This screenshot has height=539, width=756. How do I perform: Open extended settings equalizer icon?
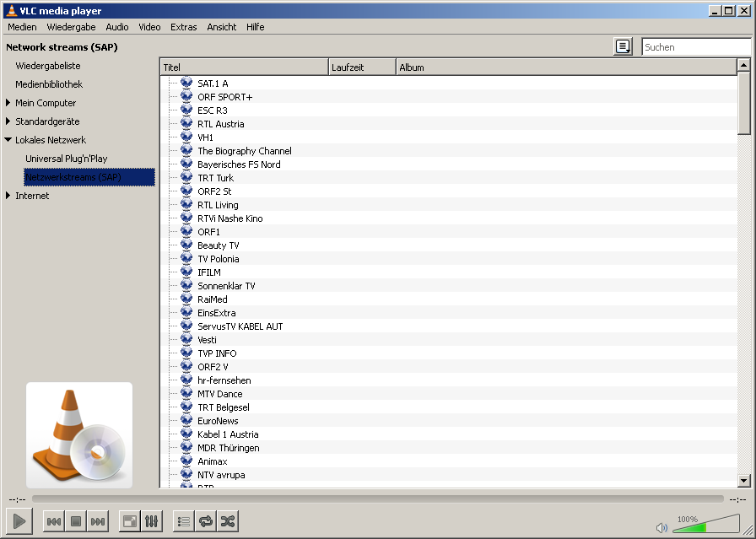(x=152, y=521)
